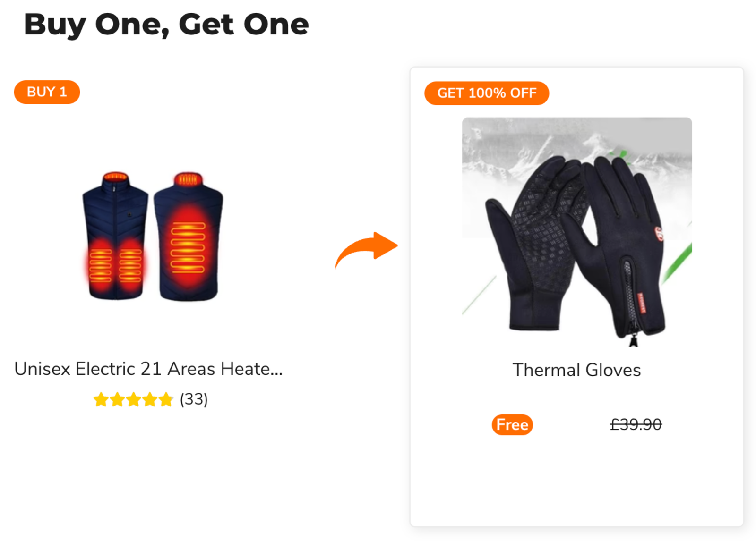Click the fifth rating star
756x541 pixels.
click(166, 400)
